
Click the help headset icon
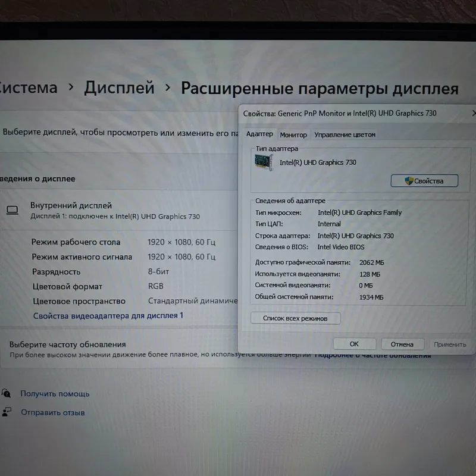[6, 393]
